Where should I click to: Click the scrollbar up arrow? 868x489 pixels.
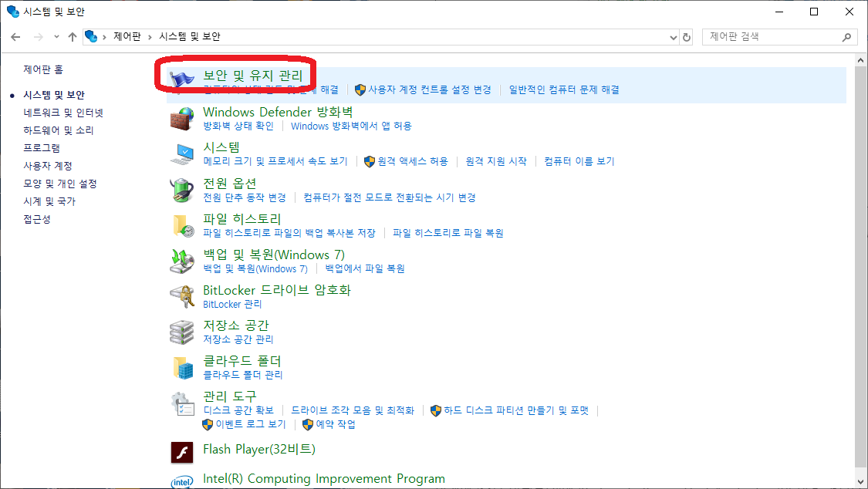(x=860, y=59)
